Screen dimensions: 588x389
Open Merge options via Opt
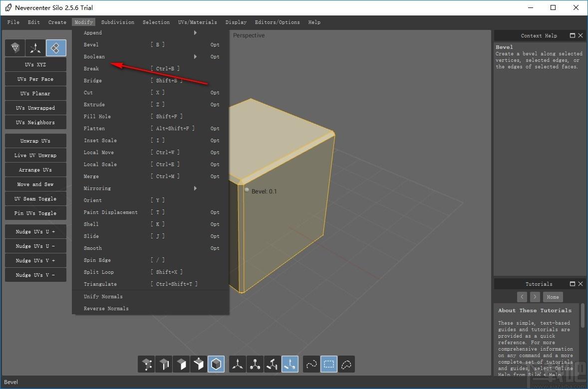point(215,176)
